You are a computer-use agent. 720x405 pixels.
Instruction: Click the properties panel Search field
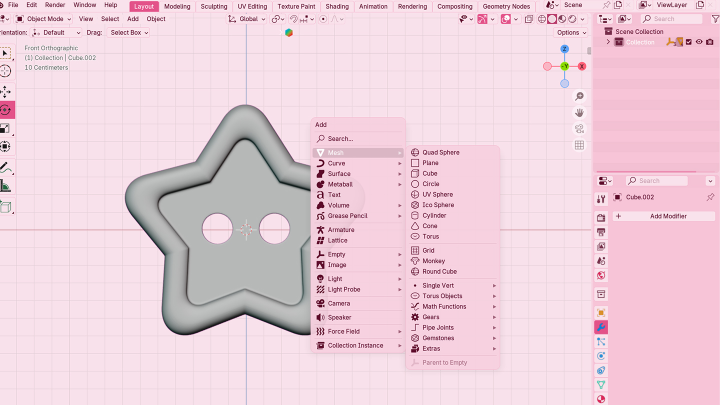tap(658, 180)
